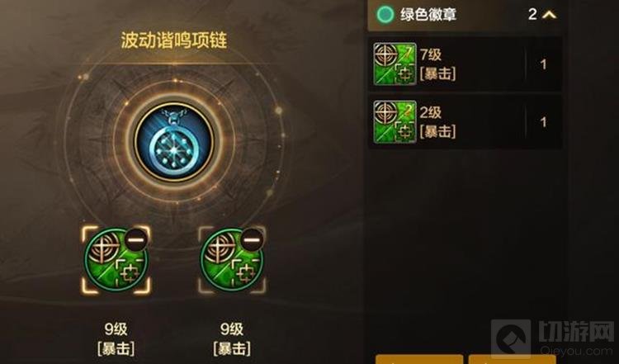Click the Qieyou watermark logo icon
This screenshot has height=364, width=619.
510,339
